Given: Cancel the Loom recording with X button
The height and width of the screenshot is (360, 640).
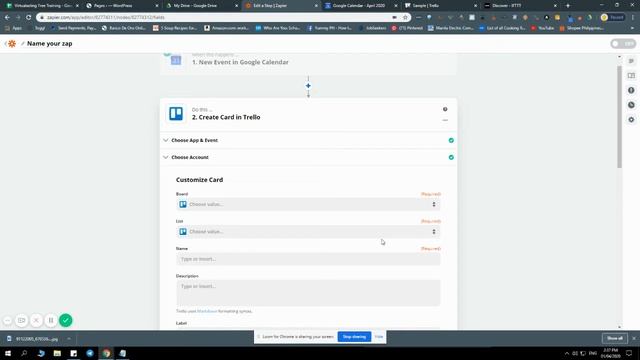Looking at the screenshot, I should point(36,320).
